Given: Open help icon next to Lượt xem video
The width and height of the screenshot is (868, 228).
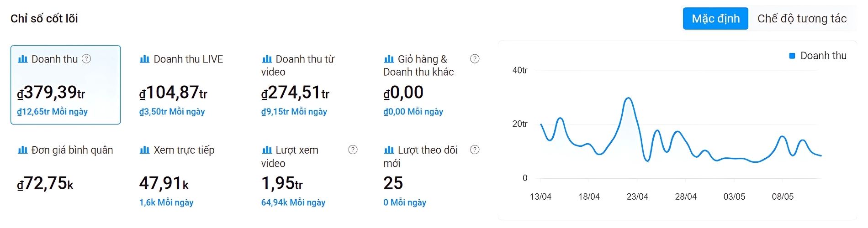Looking at the screenshot, I should 353,150.
